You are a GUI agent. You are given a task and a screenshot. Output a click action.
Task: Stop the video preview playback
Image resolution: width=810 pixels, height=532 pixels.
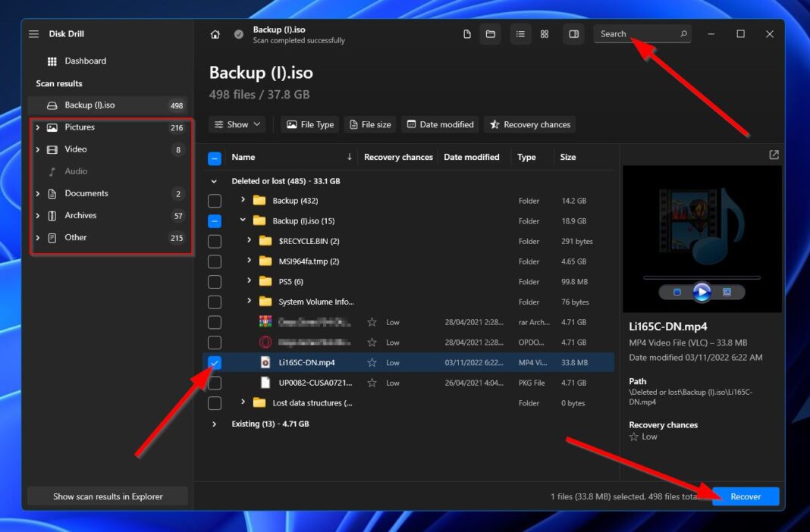point(677,292)
